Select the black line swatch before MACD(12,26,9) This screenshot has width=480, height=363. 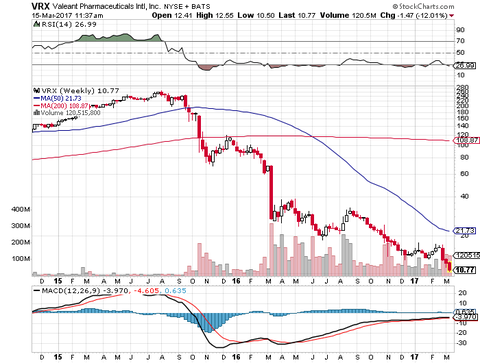click(37, 291)
